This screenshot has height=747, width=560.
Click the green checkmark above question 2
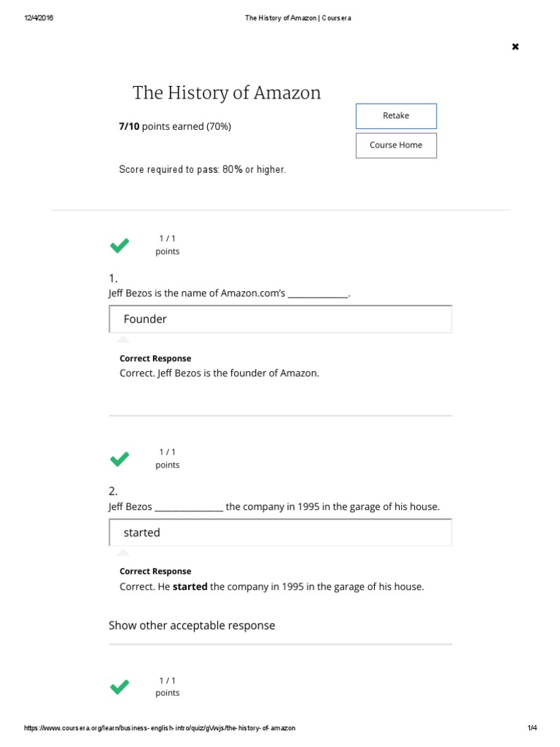pyautogui.click(x=120, y=459)
